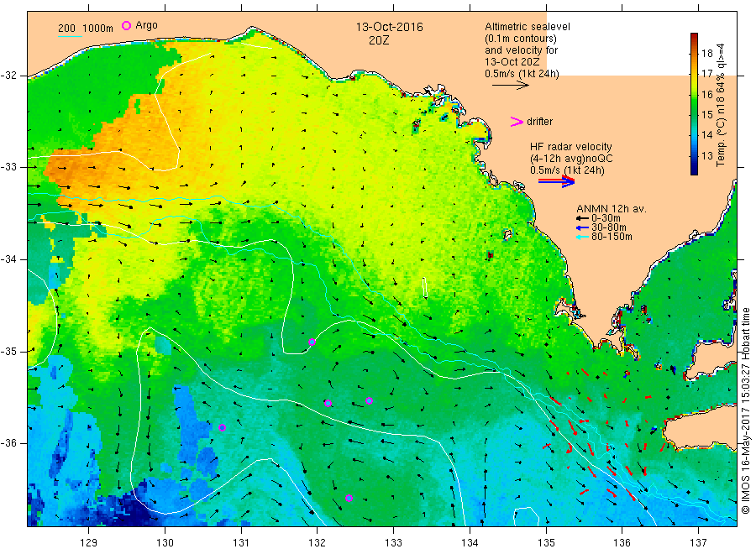This screenshot has height=554, width=756.
Task: Click the 18 value on temperature scale
Action: 706,54
